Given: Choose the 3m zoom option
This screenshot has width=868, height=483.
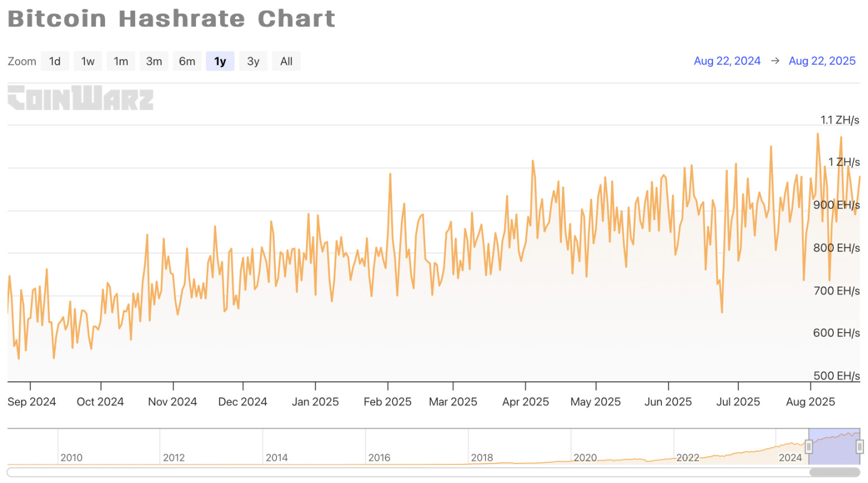Looking at the screenshot, I should point(154,61).
